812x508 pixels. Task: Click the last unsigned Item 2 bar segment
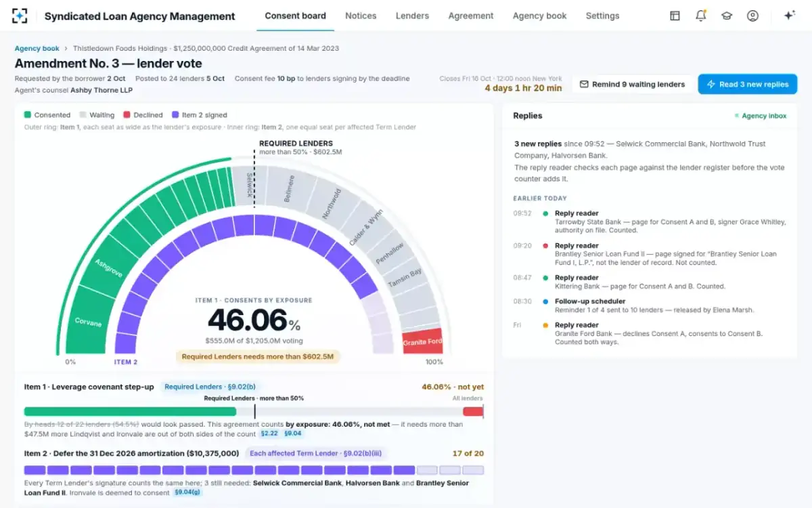tap(473, 470)
